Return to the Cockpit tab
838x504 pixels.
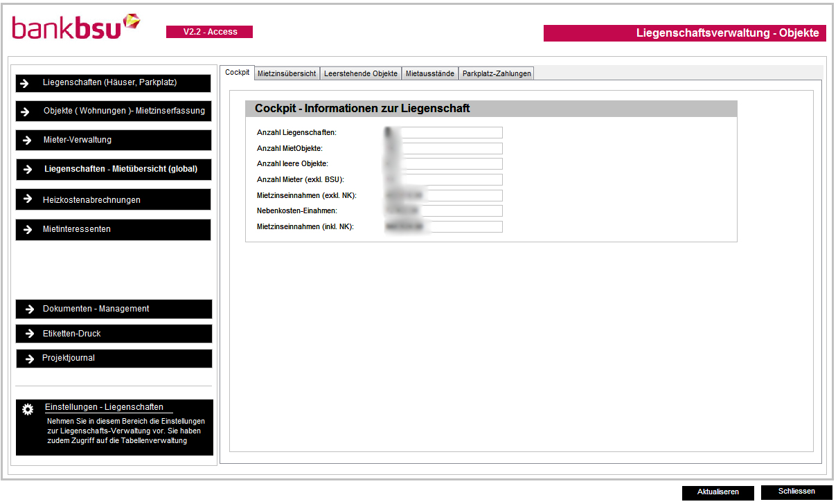[237, 71]
